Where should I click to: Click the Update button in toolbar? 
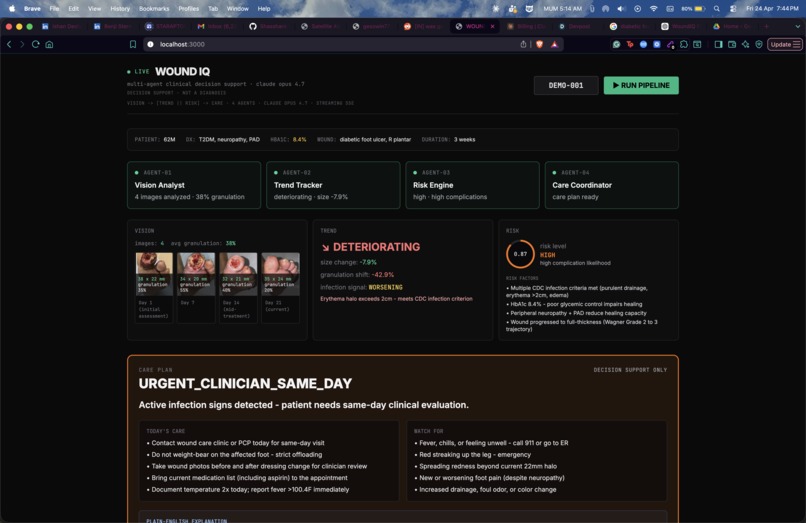pyautogui.click(x=784, y=44)
